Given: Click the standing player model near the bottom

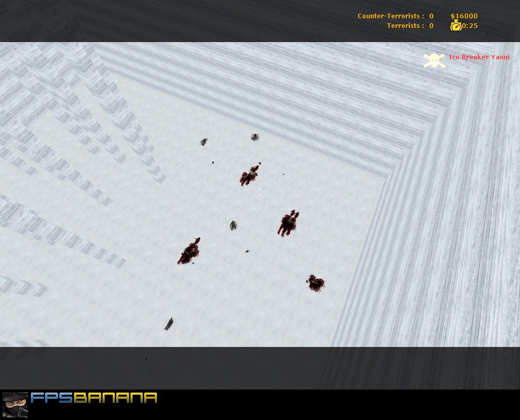Looking at the screenshot, I should tap(170, 323).
